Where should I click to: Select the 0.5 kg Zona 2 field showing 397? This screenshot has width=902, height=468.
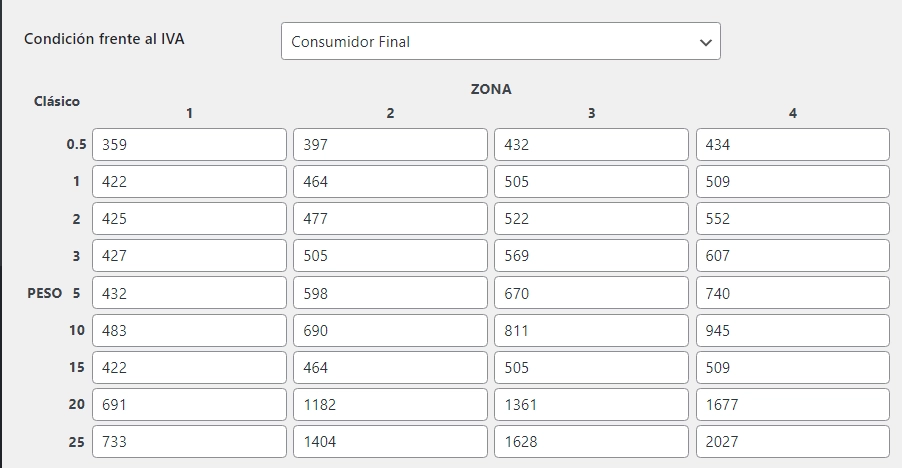[x=390, y=144]
